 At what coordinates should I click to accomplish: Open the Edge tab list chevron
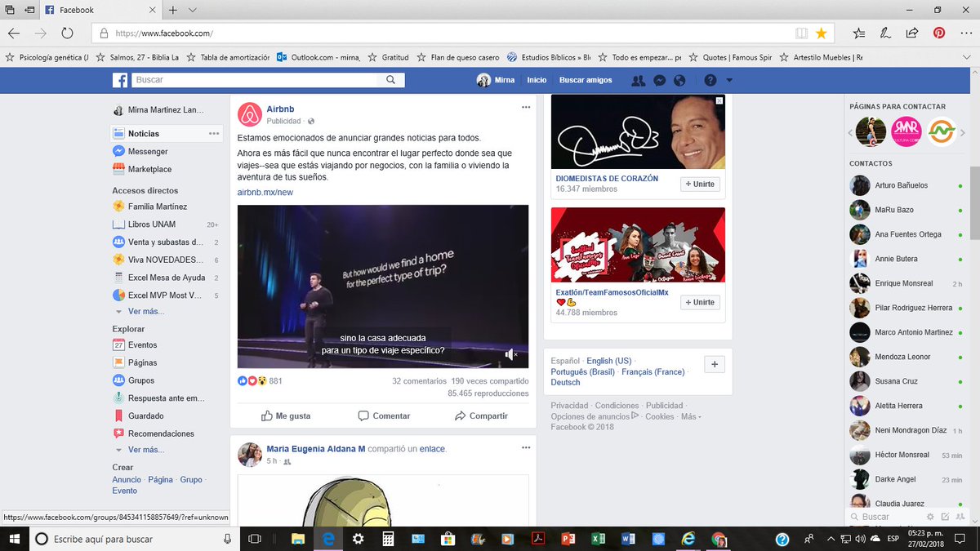(x=193, y=10)
